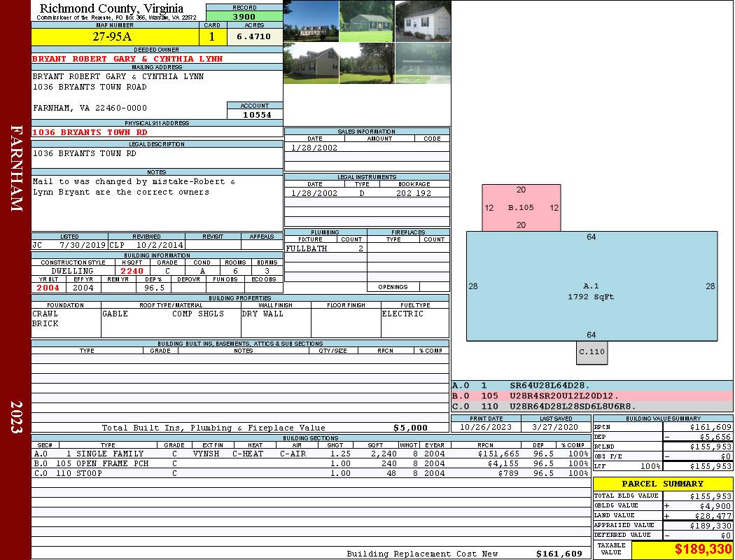
Task: Click fuel type ELECTRIC
Action: click(x=402, y=314)
